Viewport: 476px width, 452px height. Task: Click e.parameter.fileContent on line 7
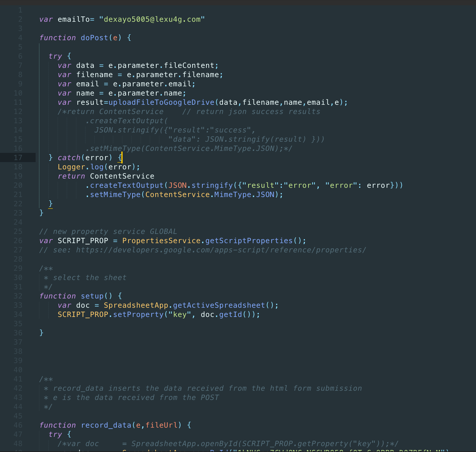click(x=161, y=66)
